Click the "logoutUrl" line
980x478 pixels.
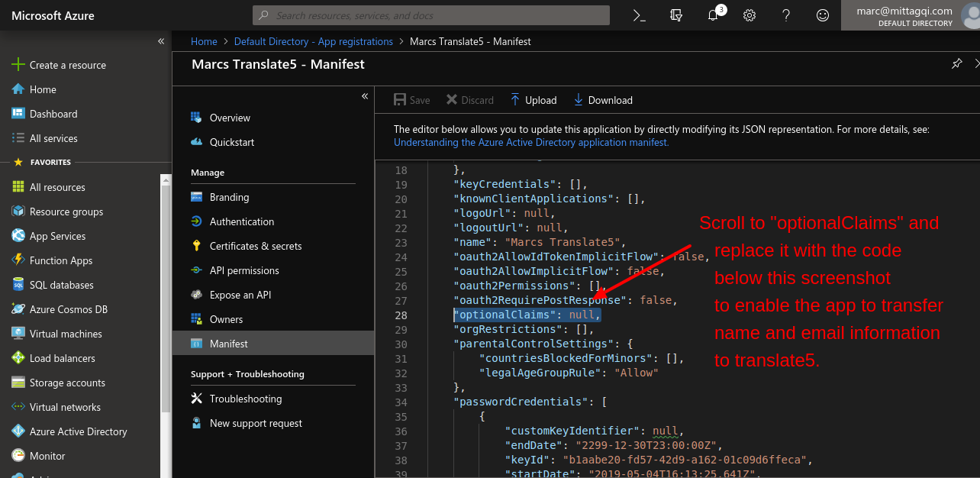pyautogui.click(x=510, y=228)
